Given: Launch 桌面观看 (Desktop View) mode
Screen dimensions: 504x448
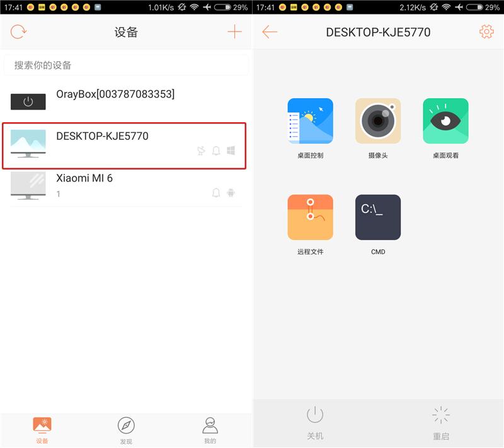Looking at the screenshot, I should 445,121.
